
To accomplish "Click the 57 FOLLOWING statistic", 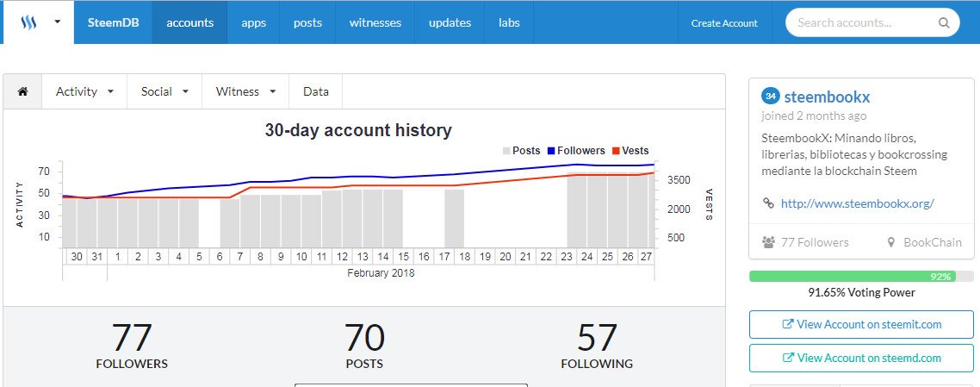I will (x=597, y=346).
